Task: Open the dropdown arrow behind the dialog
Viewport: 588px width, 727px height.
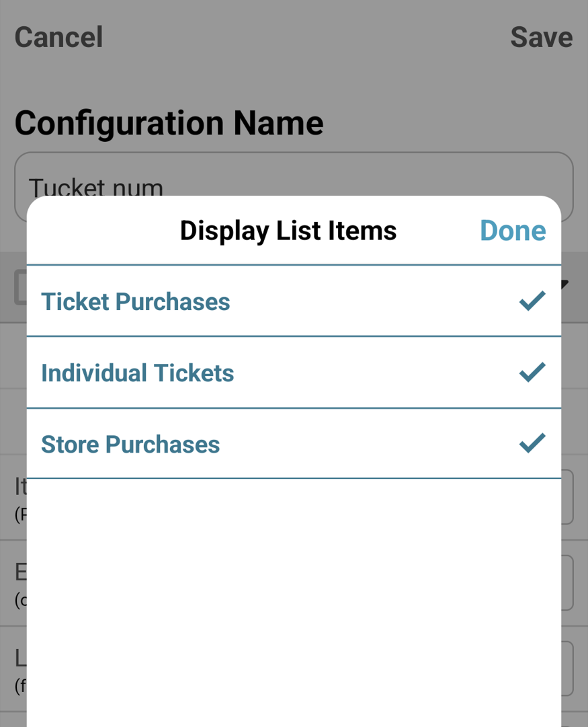Action: tap(565, 284)
